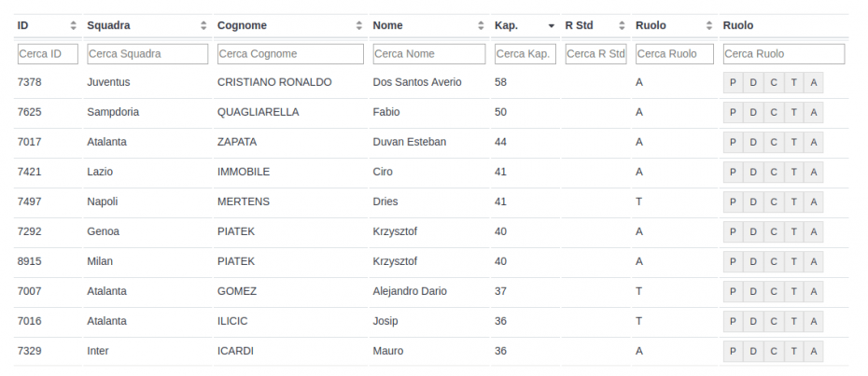
Task: Set Immobile role to T
Action: [x=794, y=173]
